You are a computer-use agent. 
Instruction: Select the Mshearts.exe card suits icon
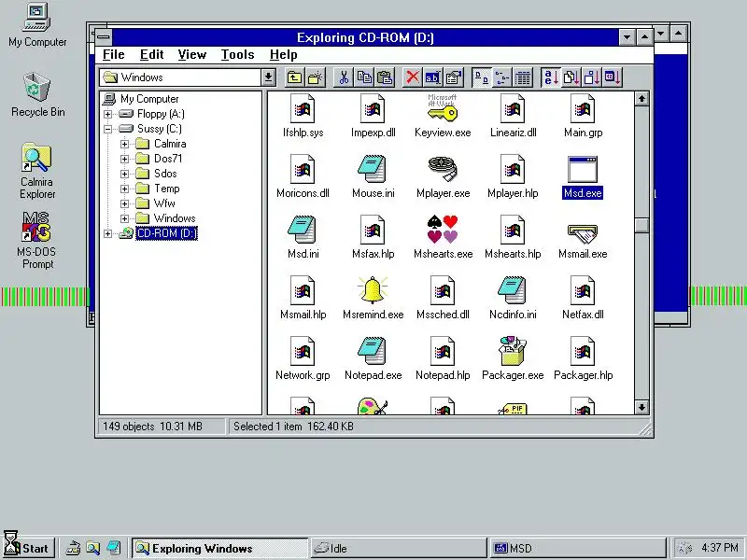(x=443, y=237)
